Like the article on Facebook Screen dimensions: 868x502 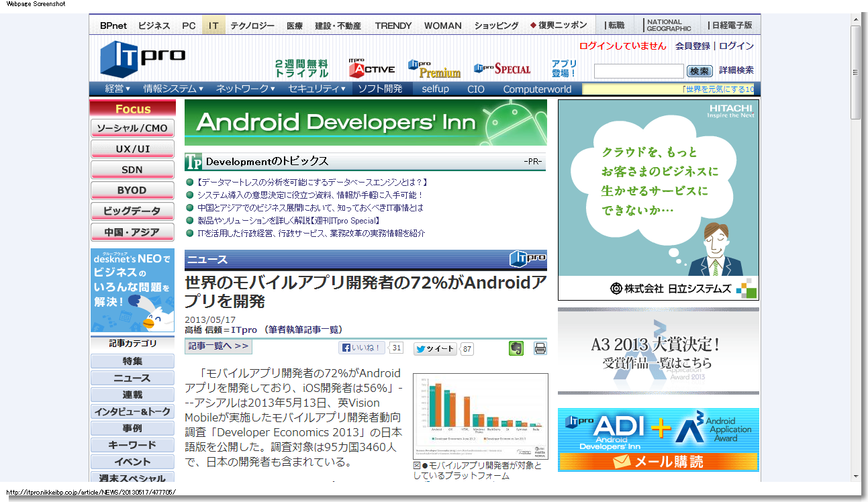[x=363, y=348]
